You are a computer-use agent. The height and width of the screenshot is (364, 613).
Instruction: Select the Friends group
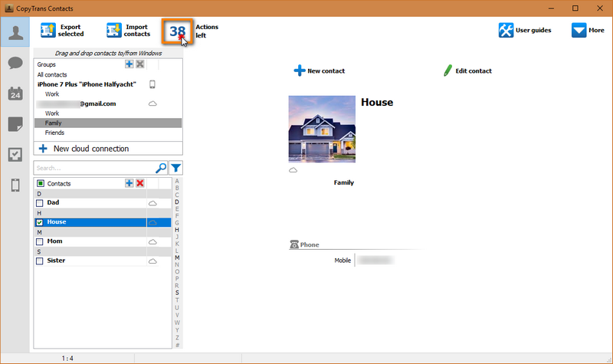coord(54,133)
